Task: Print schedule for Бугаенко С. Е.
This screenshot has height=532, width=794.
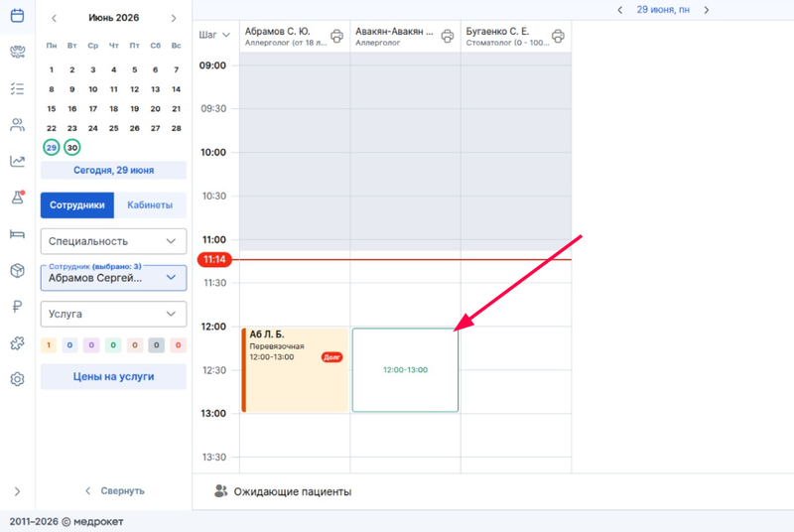Action: [558, 36]
